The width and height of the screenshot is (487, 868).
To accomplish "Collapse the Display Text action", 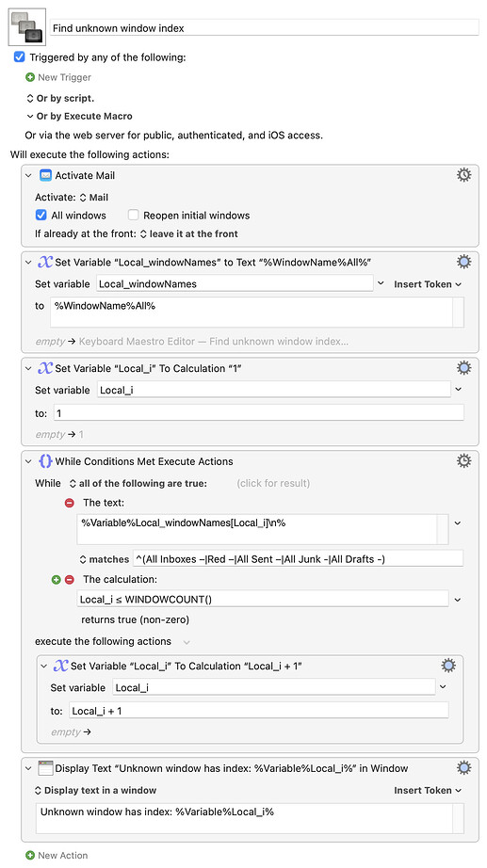I will tap(29, 768).
